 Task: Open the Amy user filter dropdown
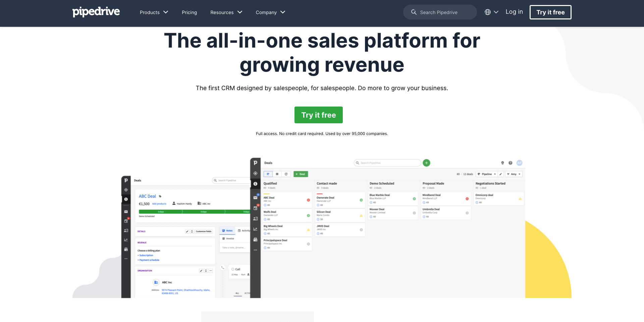click(x=514, y=174)
